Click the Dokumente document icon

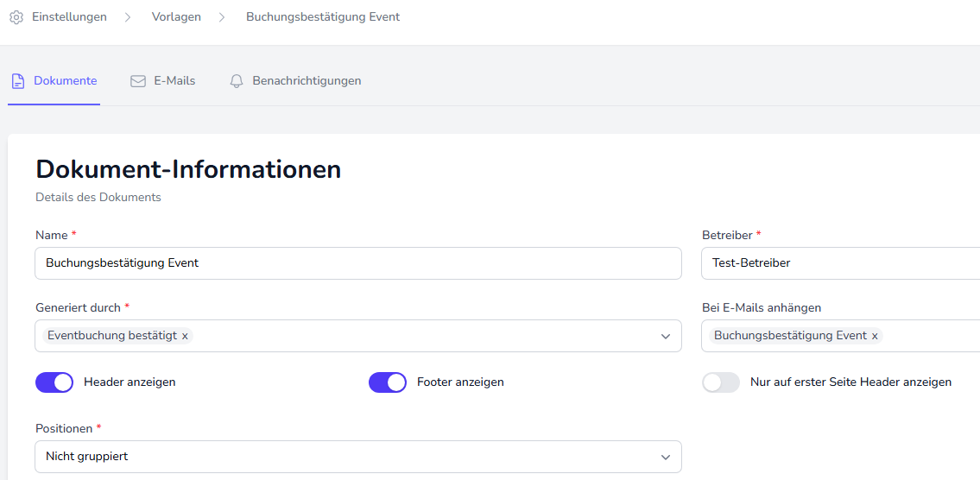[17, 81]
